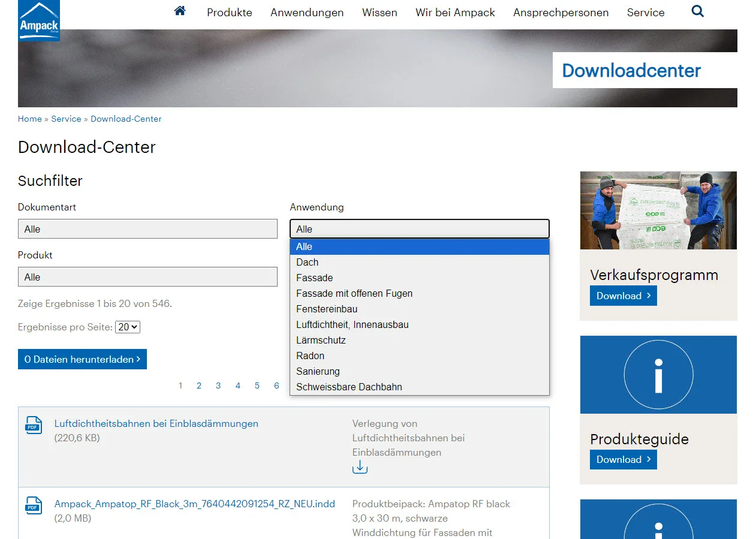
Task: Select Fassade in the Anwendung list
Action: click(x=420, y=278)
